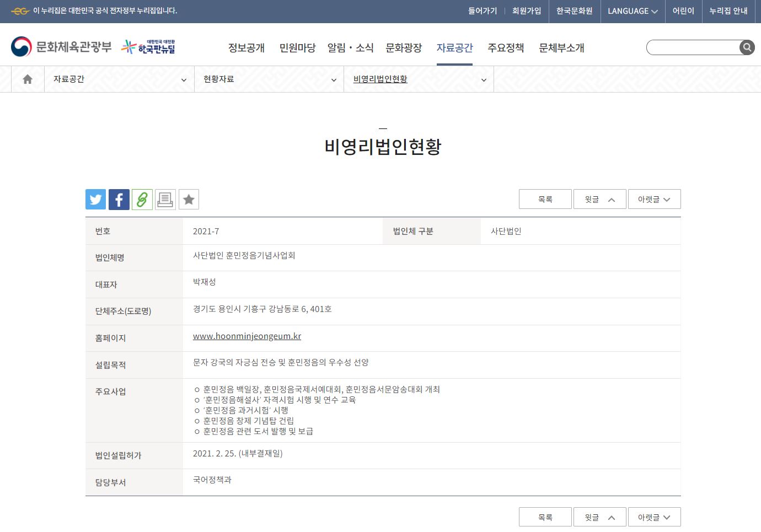
Task: Select representative name 박재성
Action: click(204, 282)
